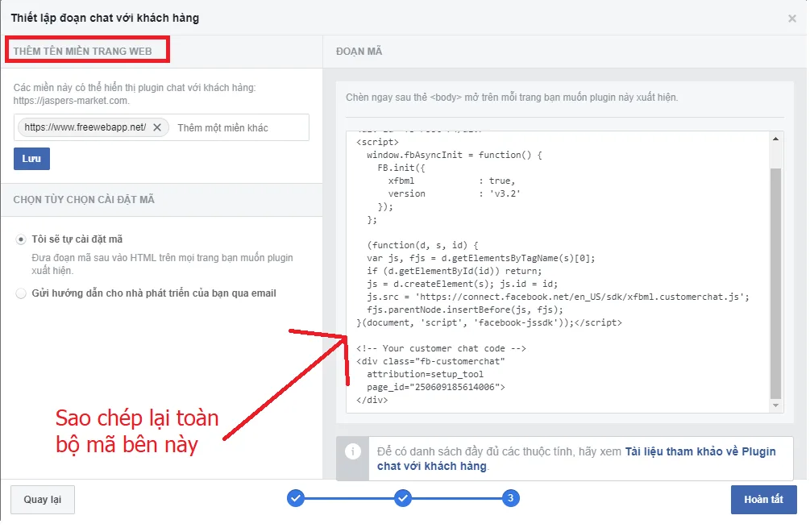
Task: Click the "Chèn ngay sau thẻ <body>" instruction text
Action: point(512,98)
